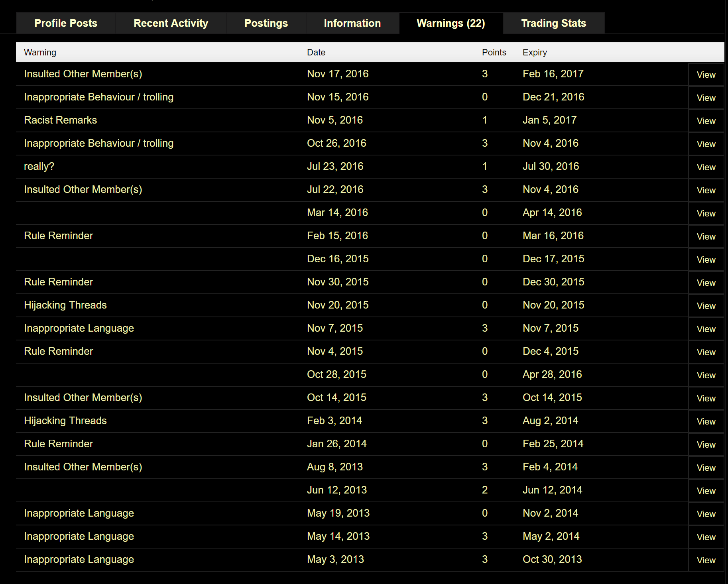The image size is (728, 584).
Task: Open the Profile Posts tab
Action: pyautogui.click(x=66, y=23)
